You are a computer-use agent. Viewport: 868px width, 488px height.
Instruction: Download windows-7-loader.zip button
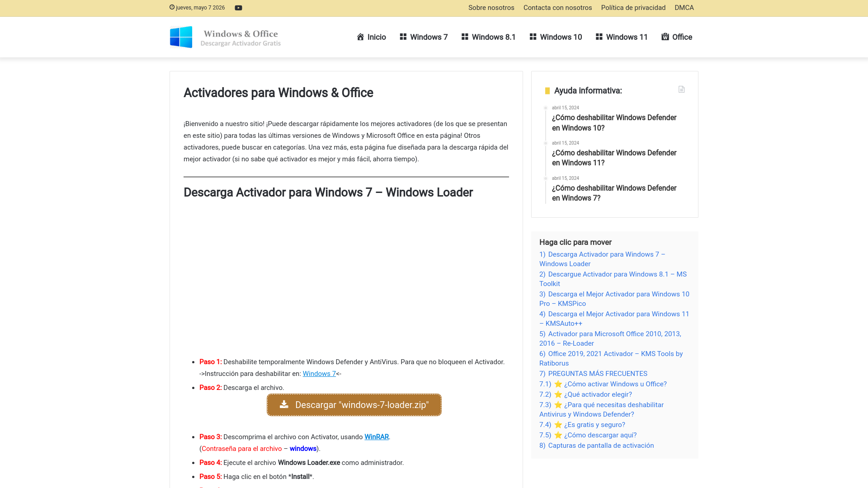[x=354, y=405]
